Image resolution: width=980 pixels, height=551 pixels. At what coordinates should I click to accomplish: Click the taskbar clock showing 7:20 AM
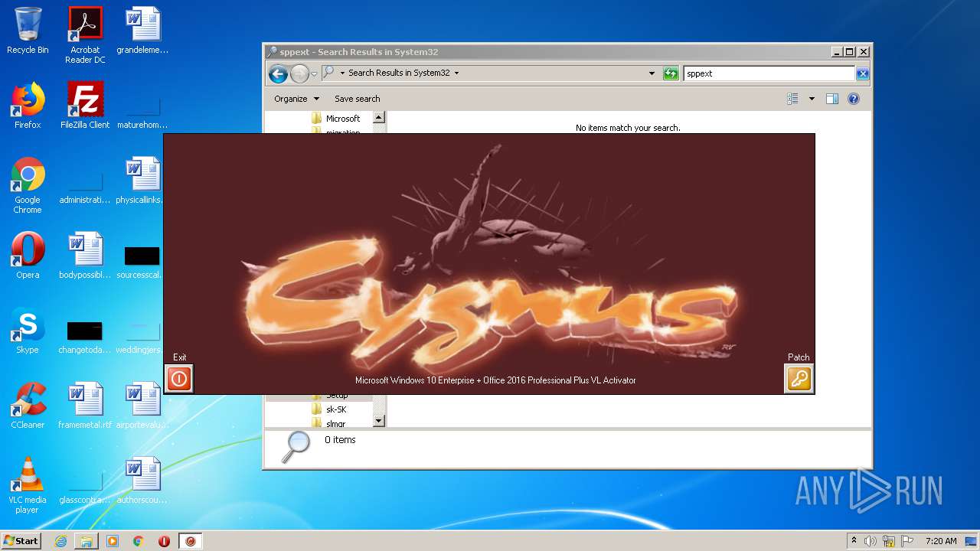click(941, 541)
